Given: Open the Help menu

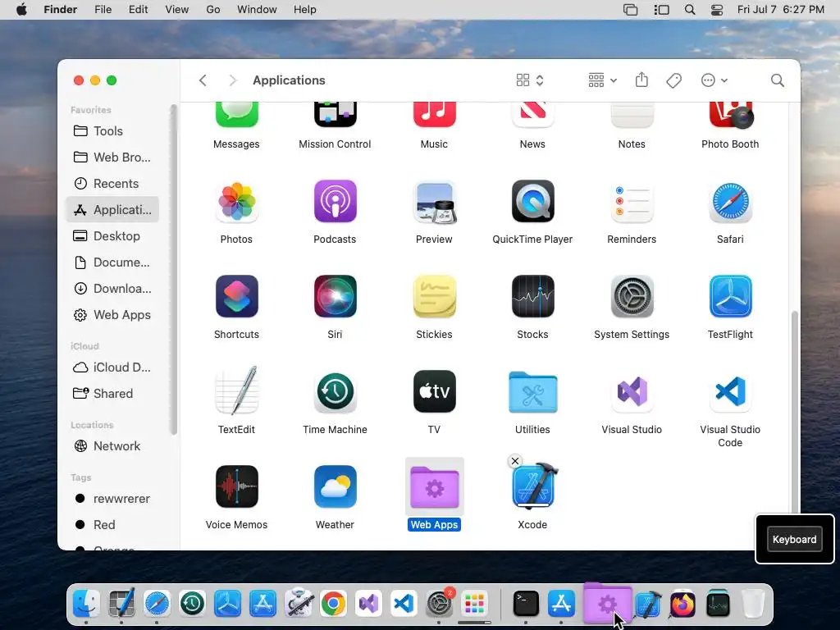Looking at the screenshot, I should [305, 10].
